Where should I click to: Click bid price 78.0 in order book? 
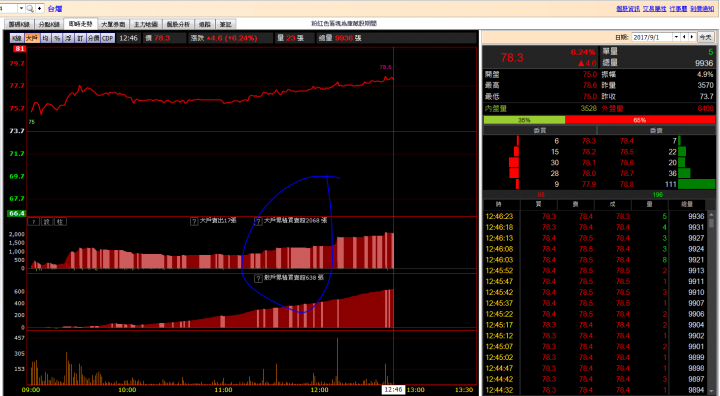coord(589,174)
